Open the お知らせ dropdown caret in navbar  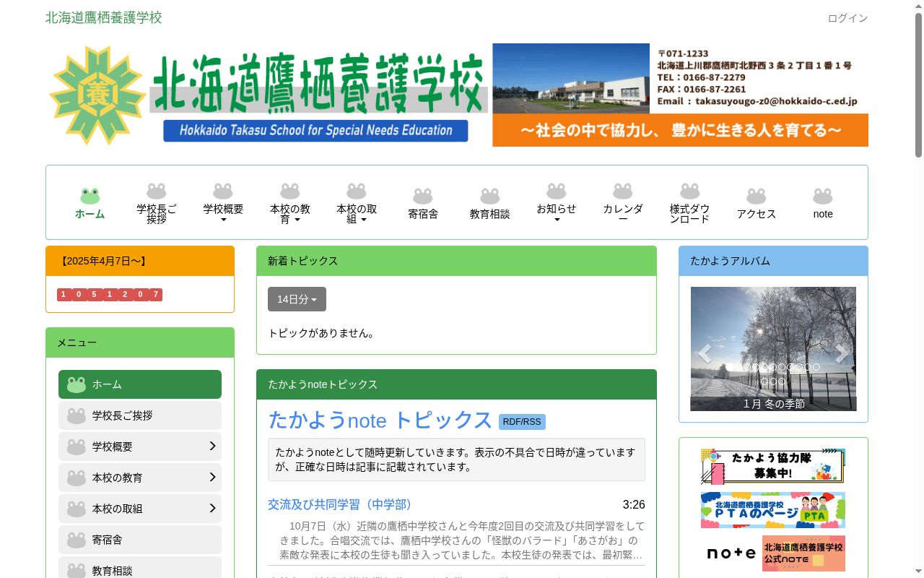557,220
